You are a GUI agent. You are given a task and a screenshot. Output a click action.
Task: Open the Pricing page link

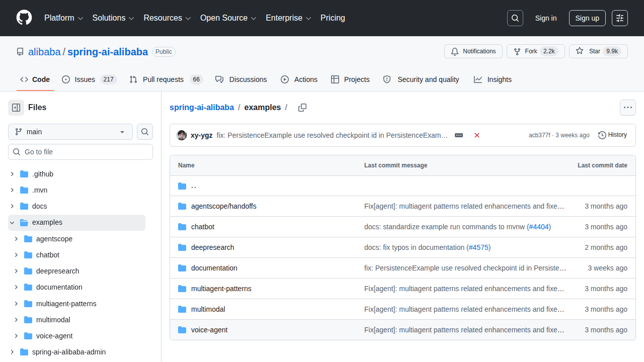(333, 18)
